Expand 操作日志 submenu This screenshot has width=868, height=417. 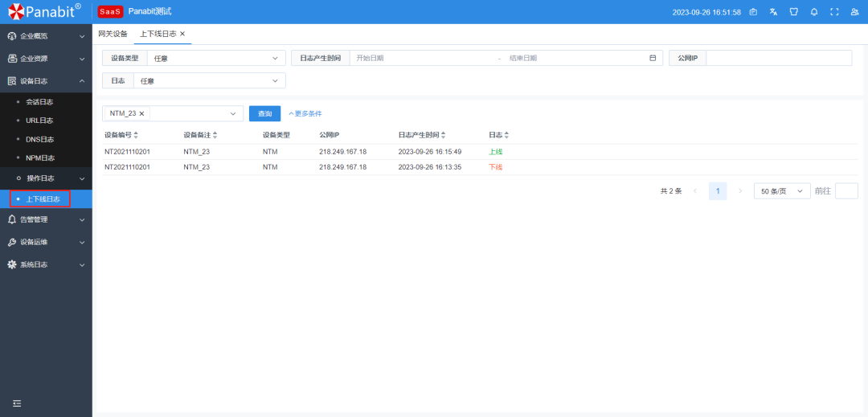[x=46, y=178]
